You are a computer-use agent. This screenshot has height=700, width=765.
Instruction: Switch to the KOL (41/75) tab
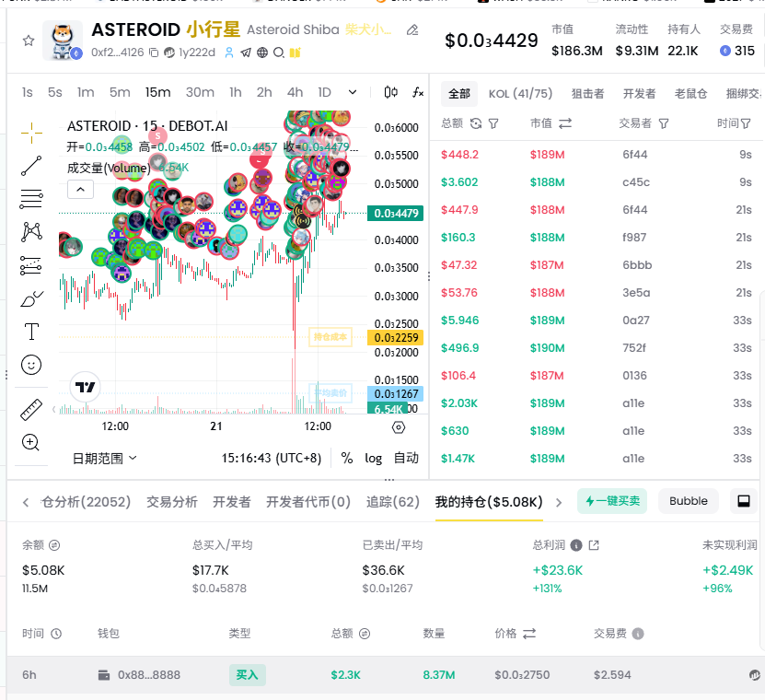point(520,94)
